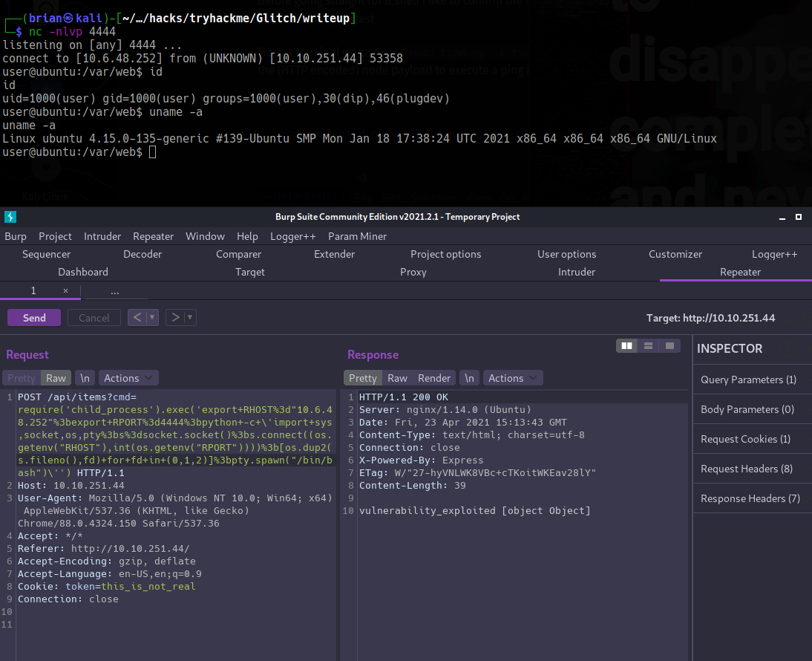Open Request Actions dropdown
This screenshot has width=812, height=661.
128,378
